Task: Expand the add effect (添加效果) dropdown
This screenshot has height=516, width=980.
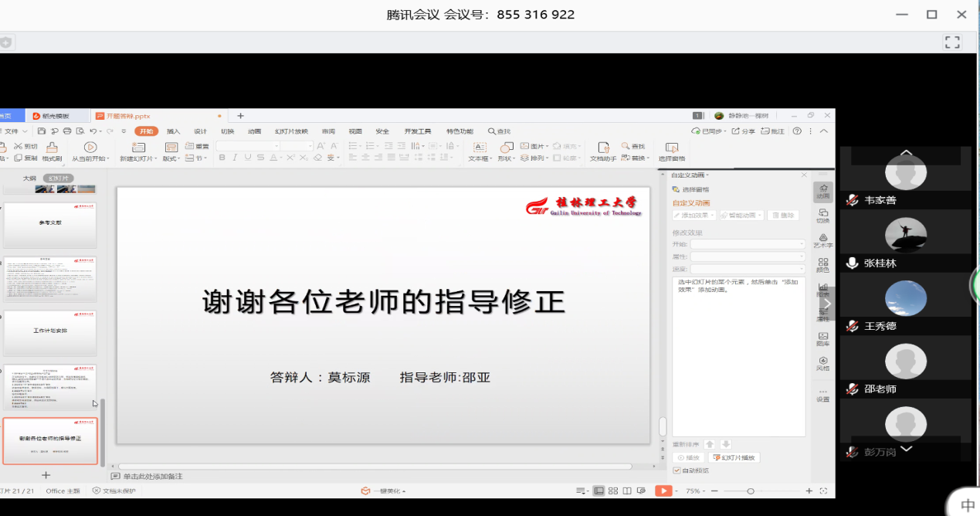Action: click(694, 216)
